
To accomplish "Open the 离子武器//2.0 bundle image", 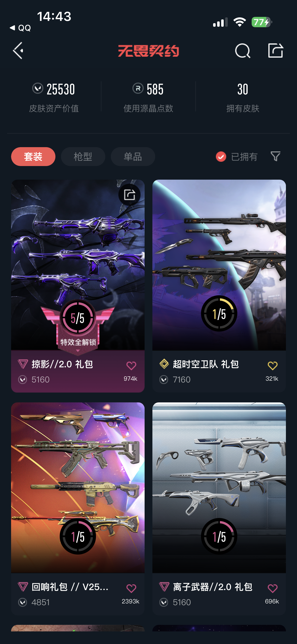I will tap(219, 488).
